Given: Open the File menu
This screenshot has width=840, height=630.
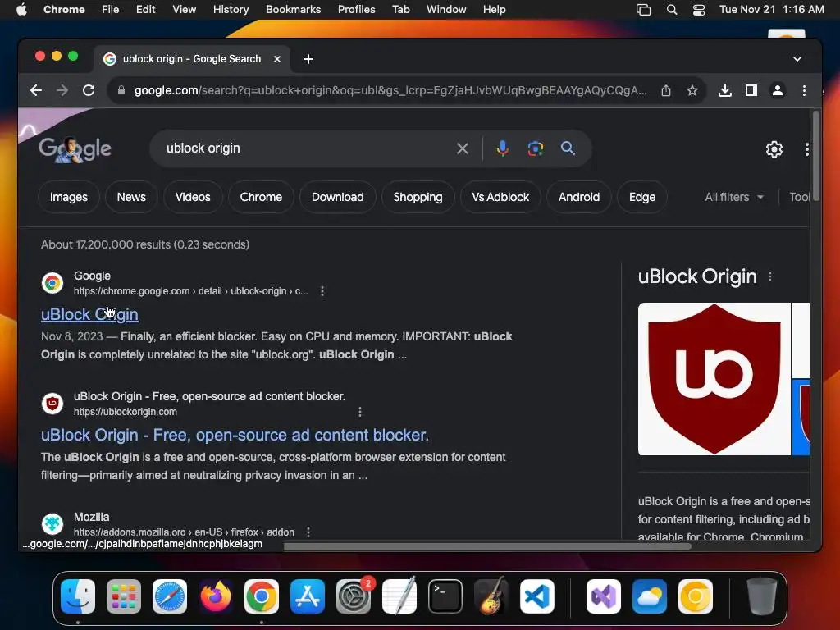Looking at the screenshot, I should pos(111,10).
